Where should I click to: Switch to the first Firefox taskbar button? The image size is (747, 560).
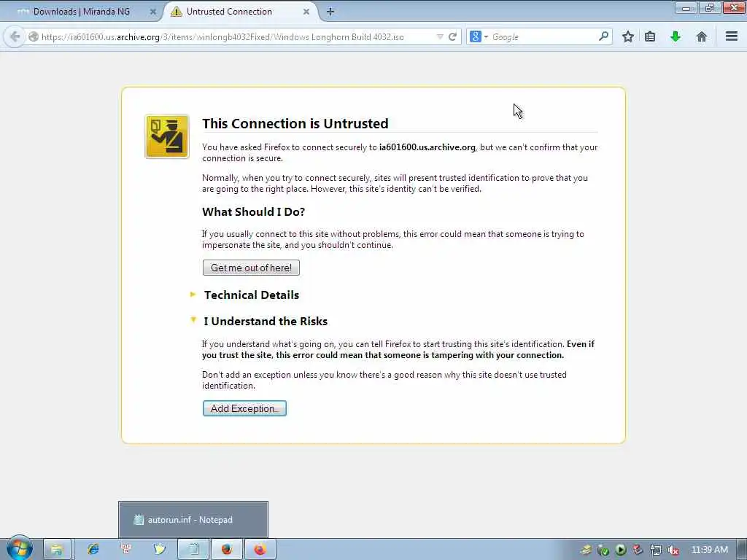click(227, 550)
